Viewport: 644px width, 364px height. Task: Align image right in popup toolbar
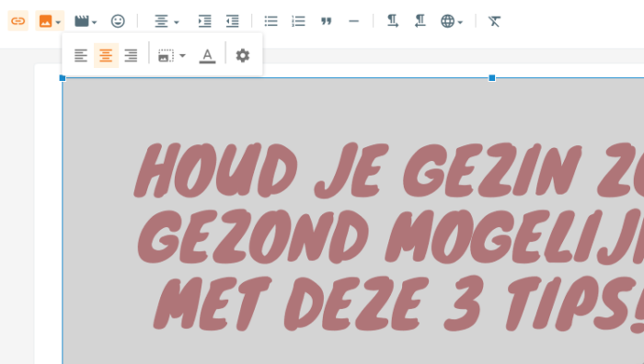(x=131, y=55)
